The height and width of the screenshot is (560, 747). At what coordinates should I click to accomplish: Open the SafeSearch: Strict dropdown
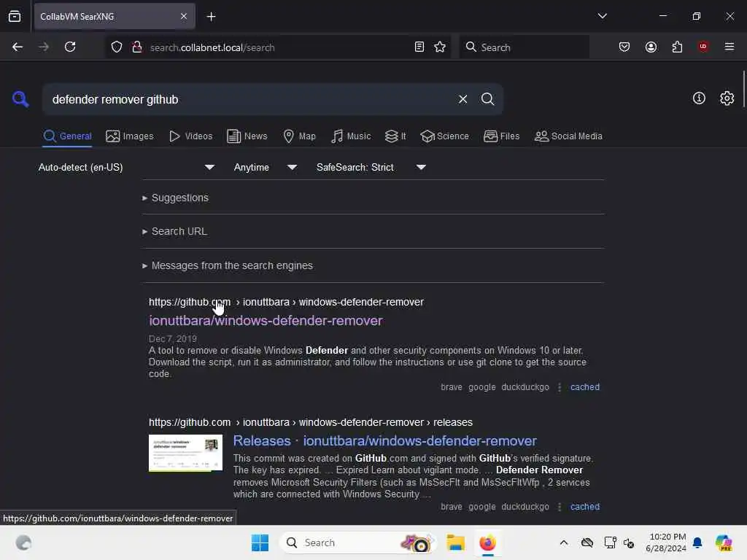click(371, 167)
